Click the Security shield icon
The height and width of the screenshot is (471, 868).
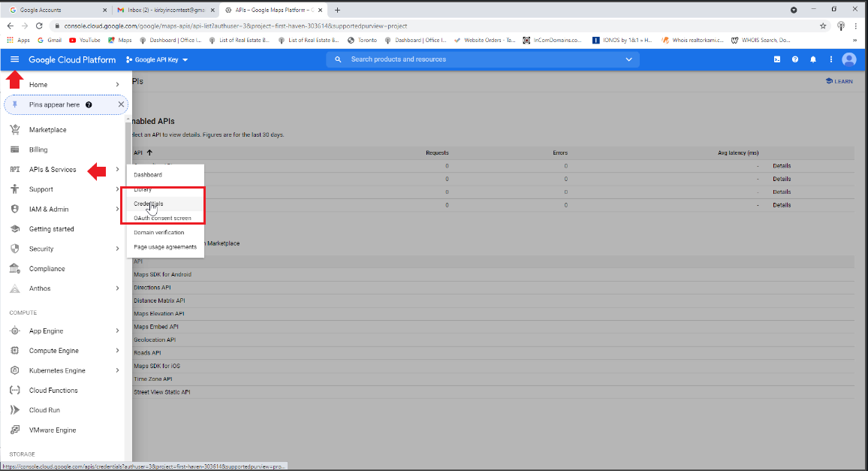[14, 249]
